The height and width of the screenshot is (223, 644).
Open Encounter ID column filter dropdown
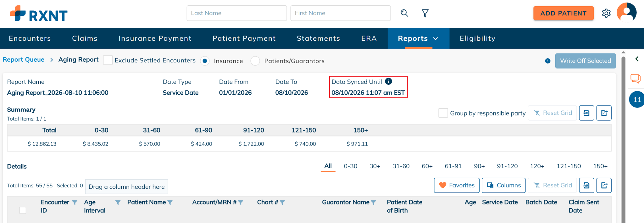tap(75, 203)
